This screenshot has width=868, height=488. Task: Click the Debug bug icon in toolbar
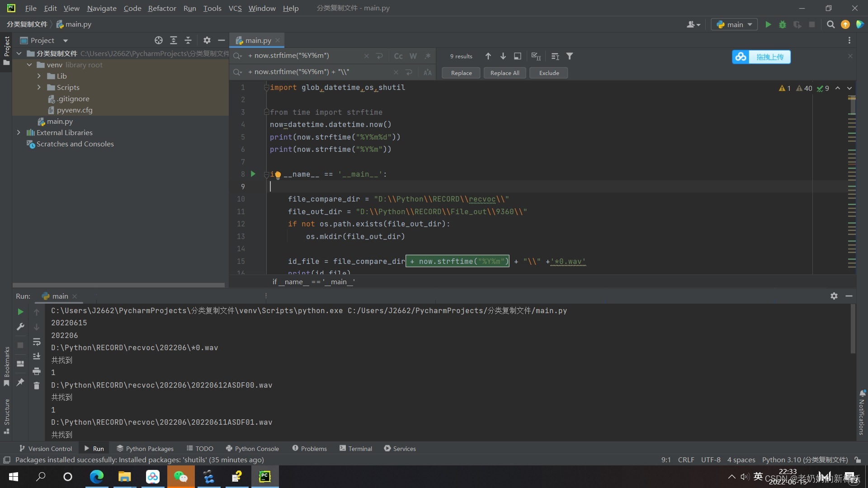point(783,24)
